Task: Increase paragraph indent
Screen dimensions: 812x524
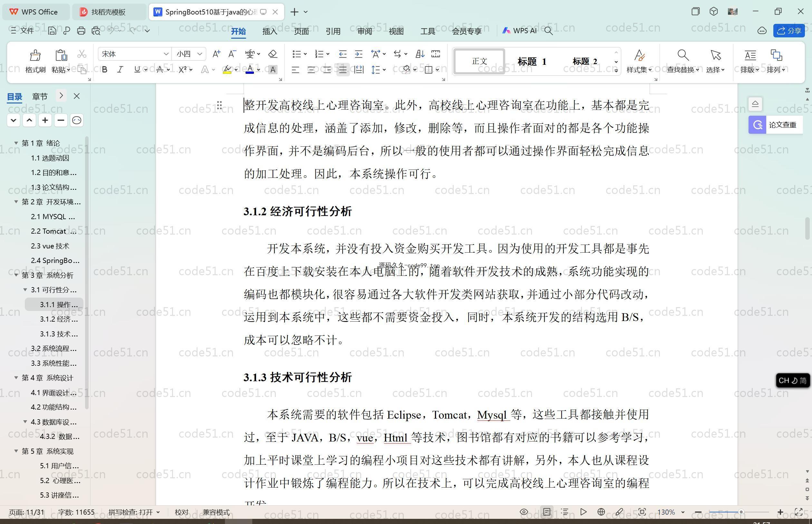Action: pyautogui.click(x=359, y=54)
